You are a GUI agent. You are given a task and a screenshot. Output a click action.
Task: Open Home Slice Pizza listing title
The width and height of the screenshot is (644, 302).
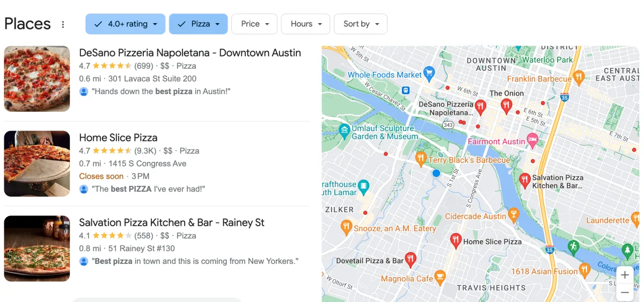pos(118,138)
